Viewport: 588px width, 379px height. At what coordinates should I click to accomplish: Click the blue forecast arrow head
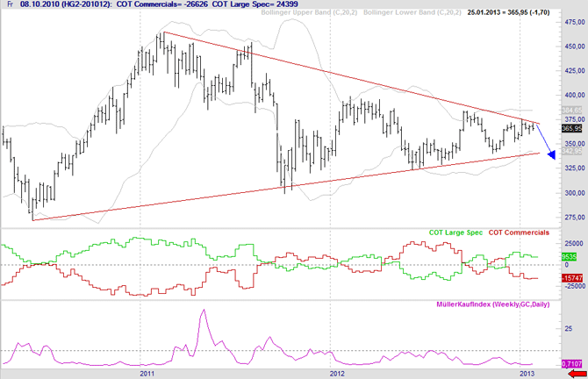tap(552, 154)
